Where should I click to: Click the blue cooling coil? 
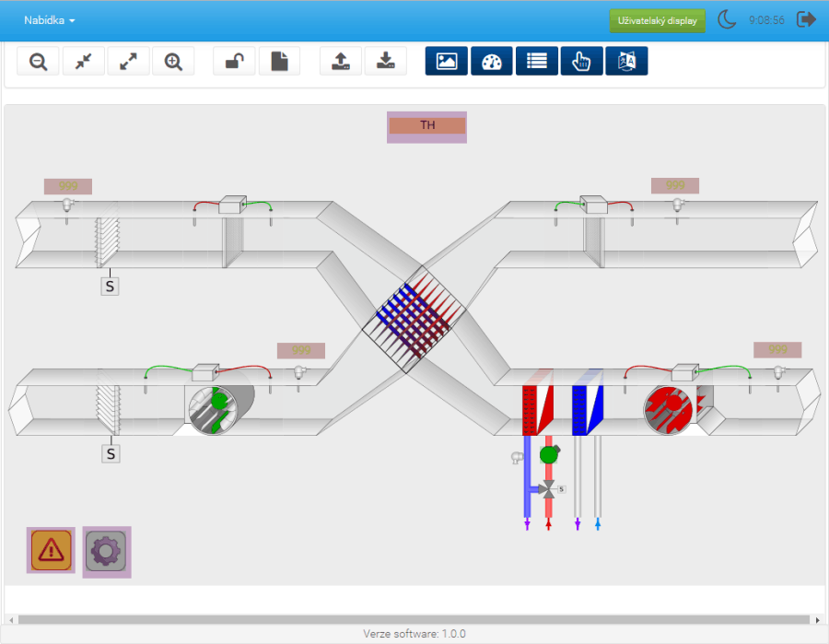click(x=588, y=410)
